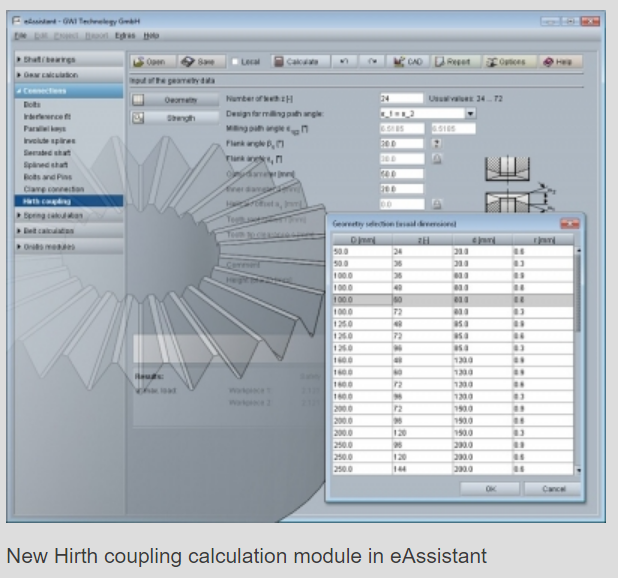Open the Options toolbar button
This screenshot has width=618, height=578.
(x=506, y=61)
